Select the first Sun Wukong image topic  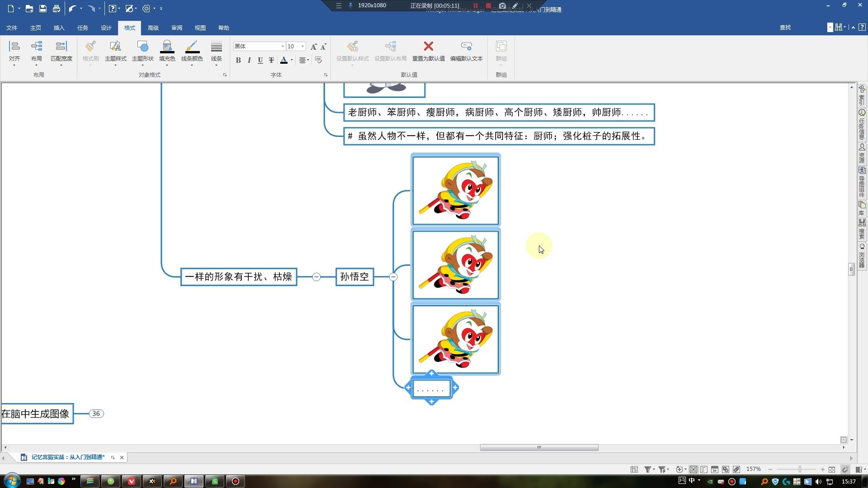pos(455,190)
